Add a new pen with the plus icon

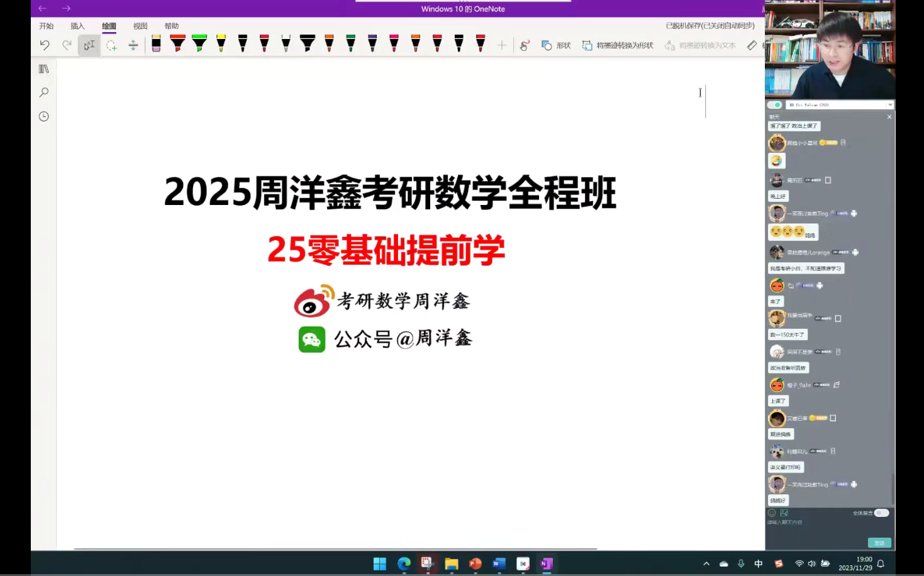pyautogui.click(x=502, y=45)
